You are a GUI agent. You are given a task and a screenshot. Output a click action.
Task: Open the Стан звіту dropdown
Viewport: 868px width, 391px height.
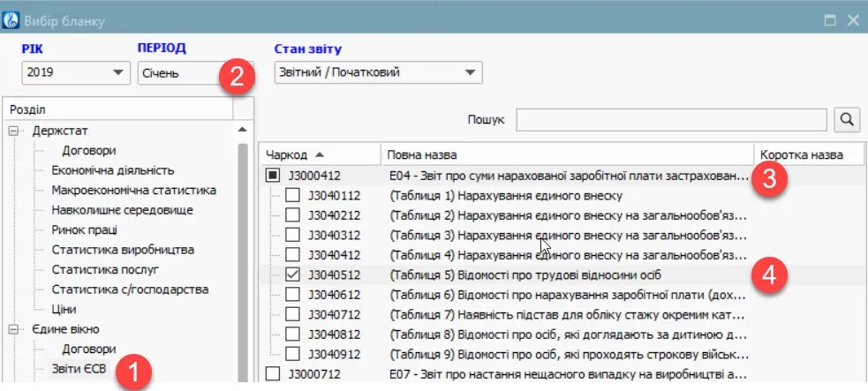(x=379, y=72)
